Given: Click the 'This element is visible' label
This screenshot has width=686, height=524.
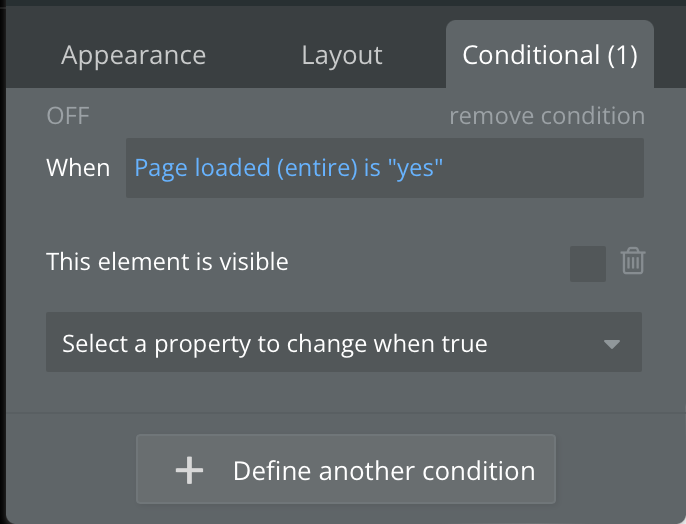Looking at the screenshot, I should tap(167, 262).
